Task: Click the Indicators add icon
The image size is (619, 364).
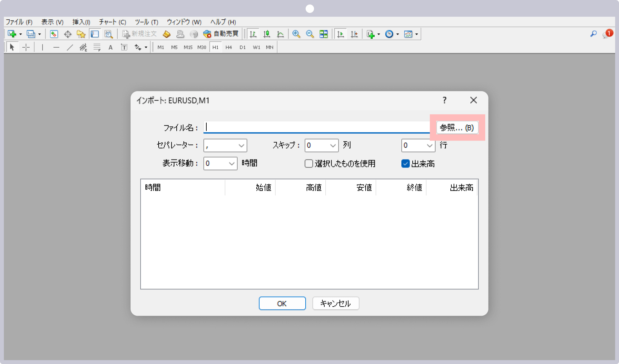Action: click(371, 34)
